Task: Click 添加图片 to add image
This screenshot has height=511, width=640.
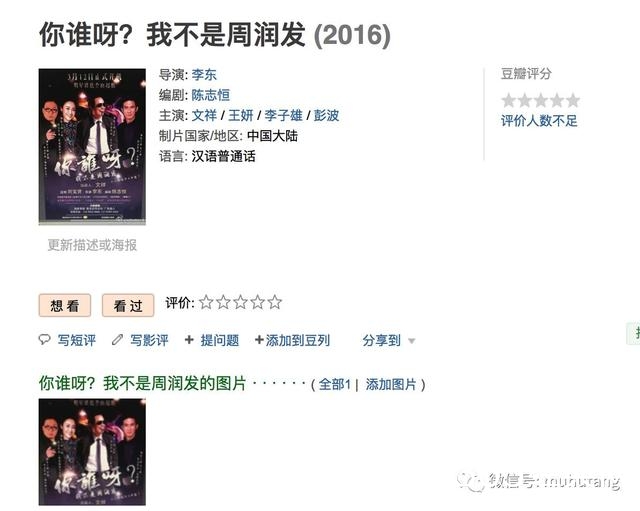Action: tap(391, 384)
